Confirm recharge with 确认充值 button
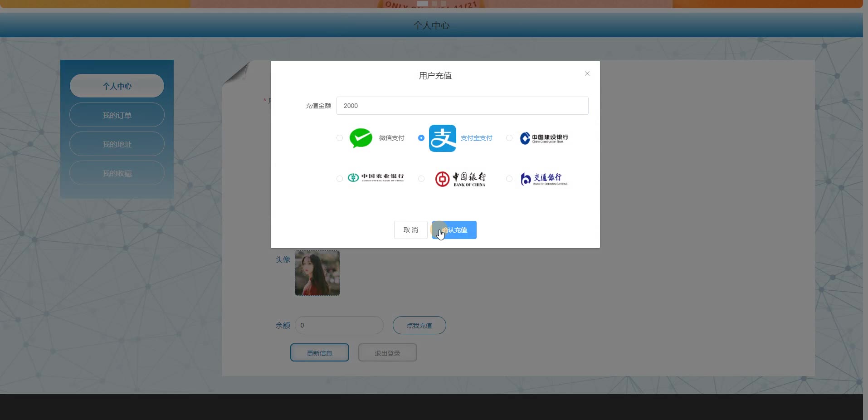 tap(454, 230)
